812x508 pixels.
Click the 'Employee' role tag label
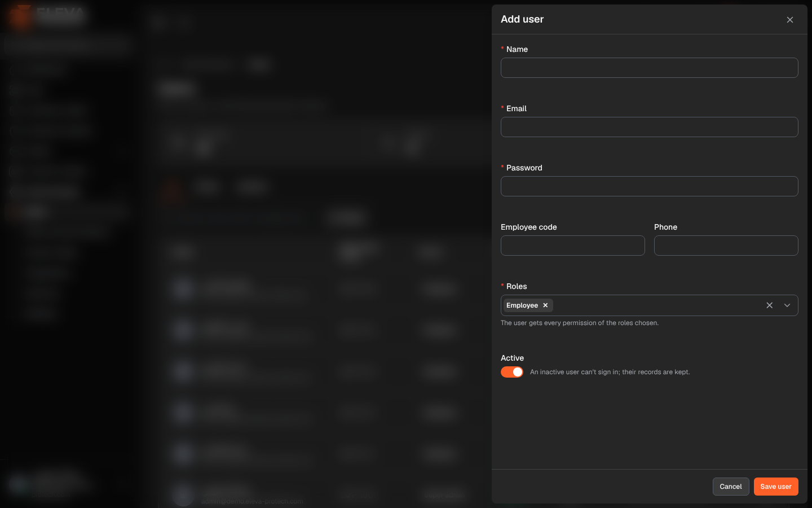tap(522, 305)
